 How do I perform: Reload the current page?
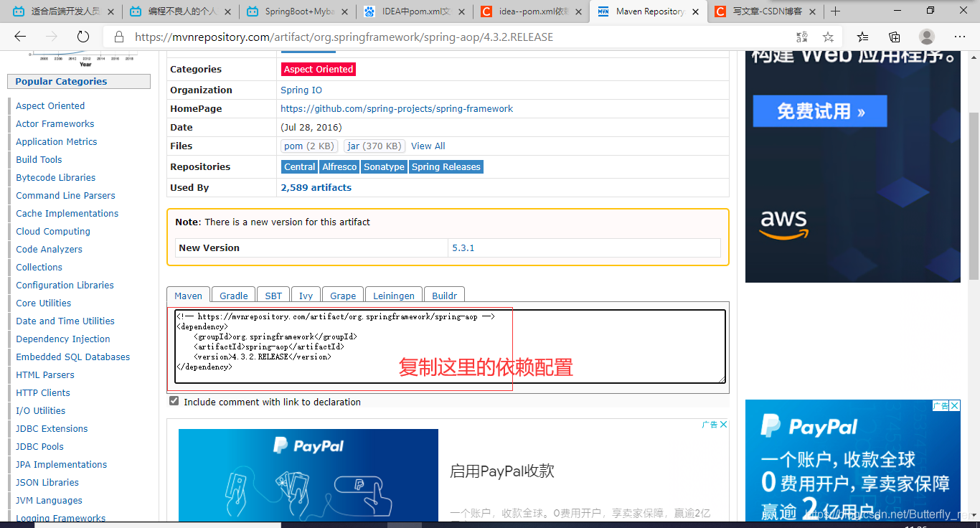tap(83, 37)
